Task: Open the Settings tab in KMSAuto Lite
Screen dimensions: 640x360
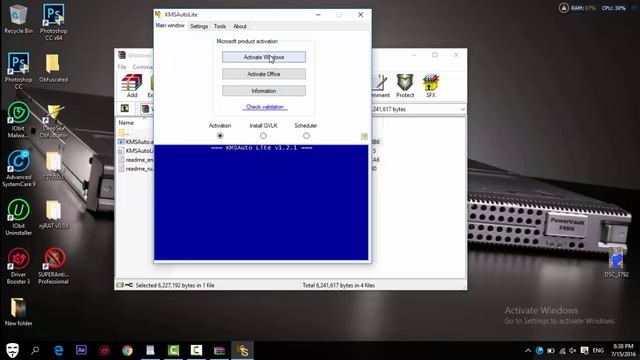Action: [x=199, y=26]
